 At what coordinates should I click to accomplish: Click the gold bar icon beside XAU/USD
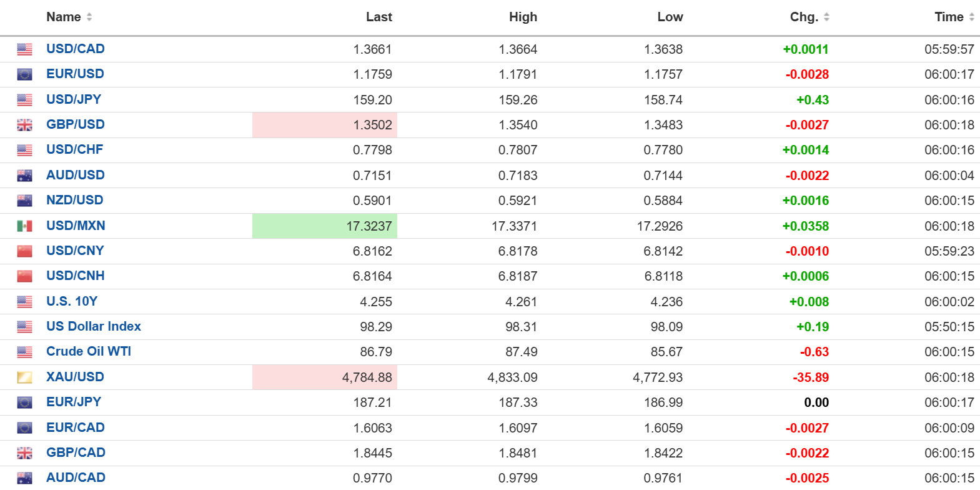coord(24,377)
